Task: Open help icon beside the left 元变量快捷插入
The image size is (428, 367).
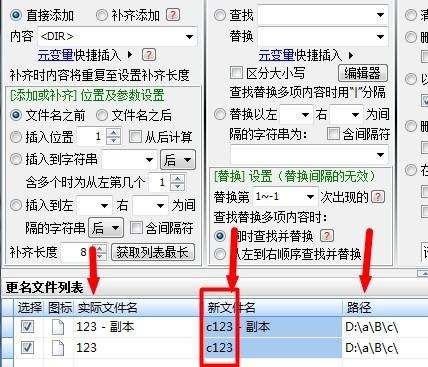Action: point(149,55)
